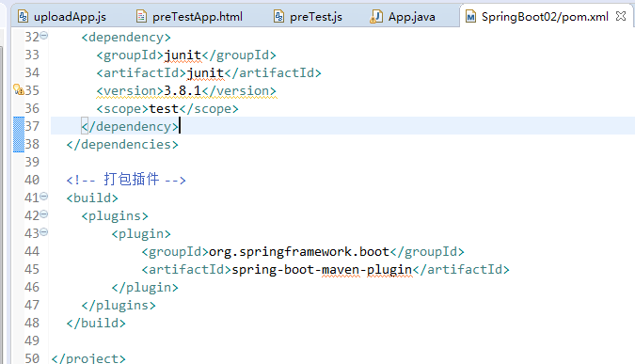Click the scope value test

tap(164, 108)
